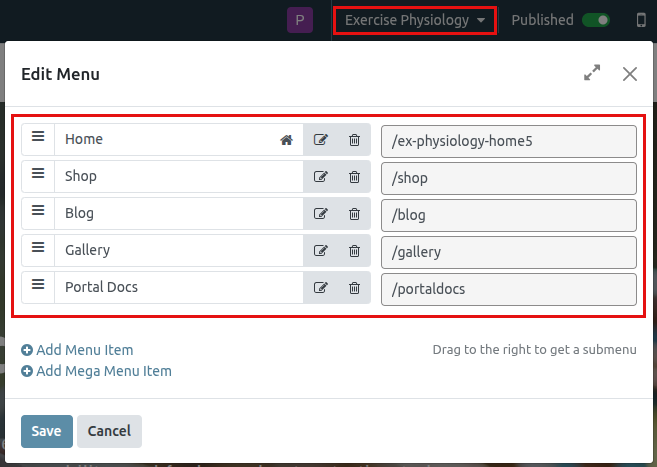Click the mobile preview phone icon

641,20
